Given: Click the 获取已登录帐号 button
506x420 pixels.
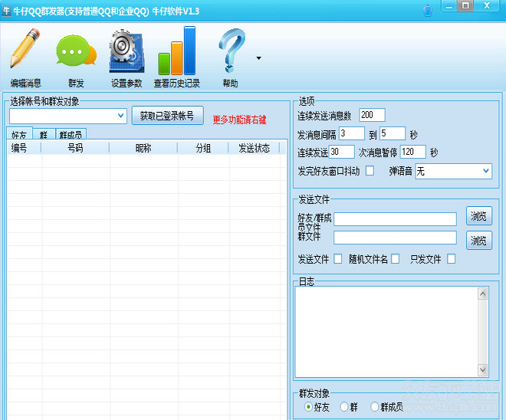Looking at the screenshot, I should point(167,116).
